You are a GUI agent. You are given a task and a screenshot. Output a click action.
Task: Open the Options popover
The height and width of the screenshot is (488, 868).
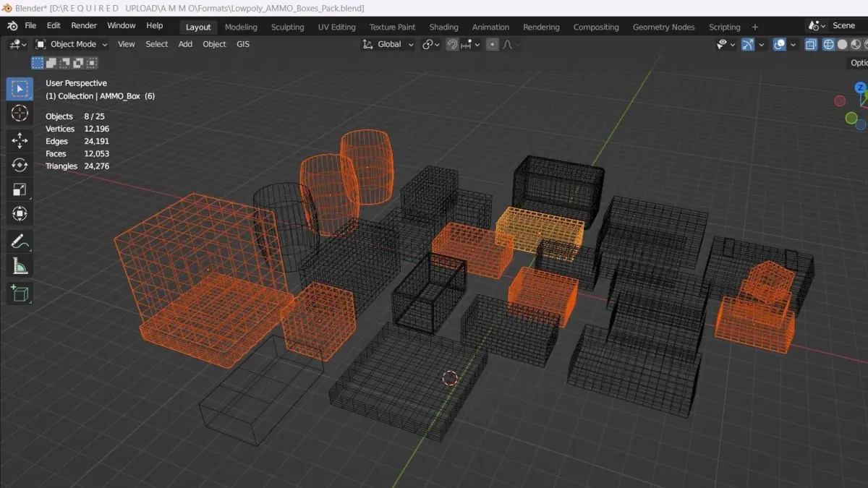click(859, 63)
